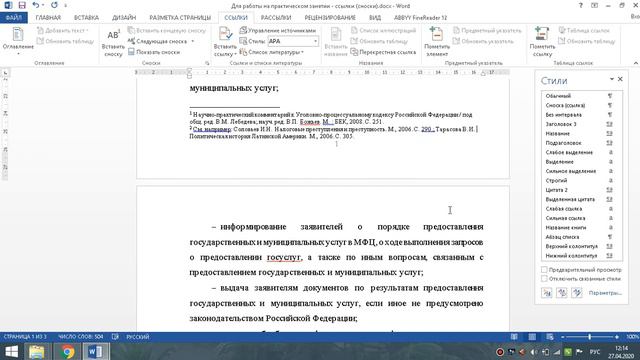
Task: Click Перекрестная ссылка
Action: click(x=383, y=52)
